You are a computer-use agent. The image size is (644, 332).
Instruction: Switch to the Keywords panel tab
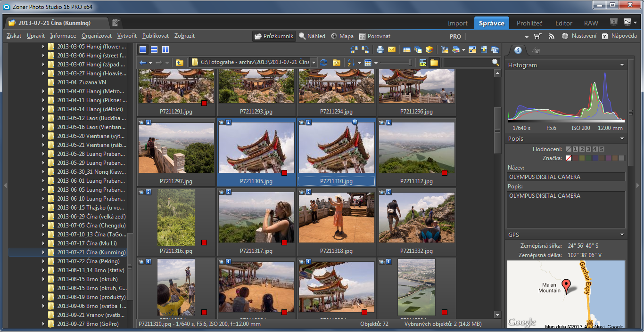(x=536, y=50)
